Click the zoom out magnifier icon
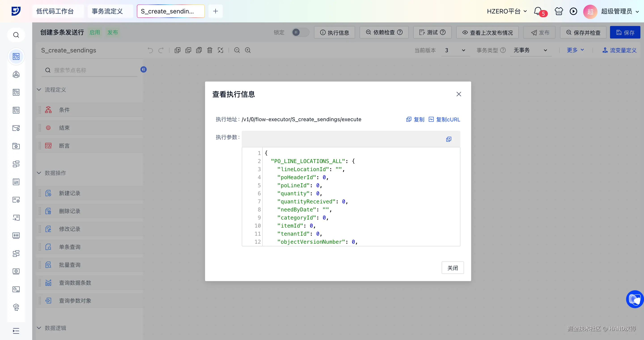 [x=237, y=50]
